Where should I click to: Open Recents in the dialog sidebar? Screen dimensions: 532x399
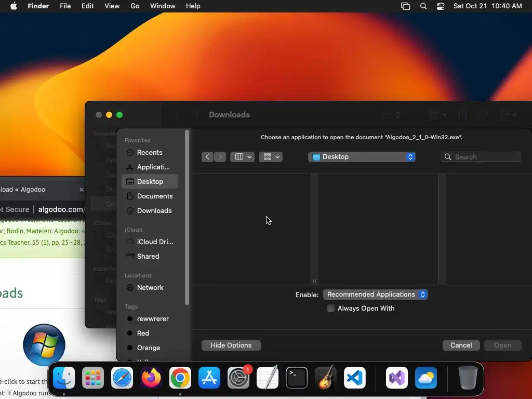[149, 152]
